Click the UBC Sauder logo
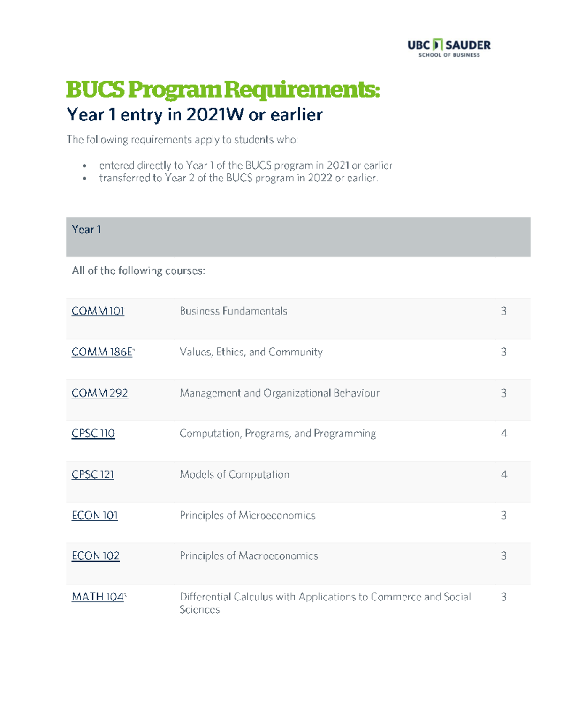The height and width of the screenshot is (728, 563). click(x=449, y=48)
